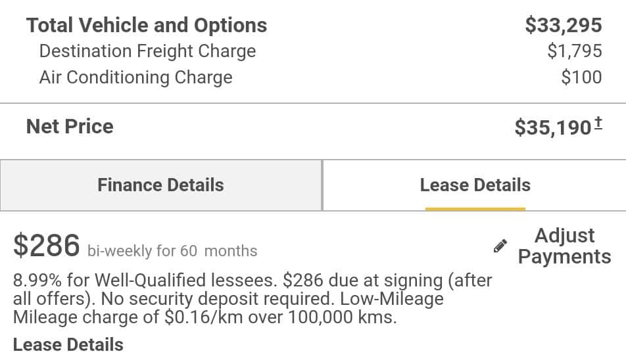
Task: Select the Destination Freight Charge label
Action: pos(147,51)
